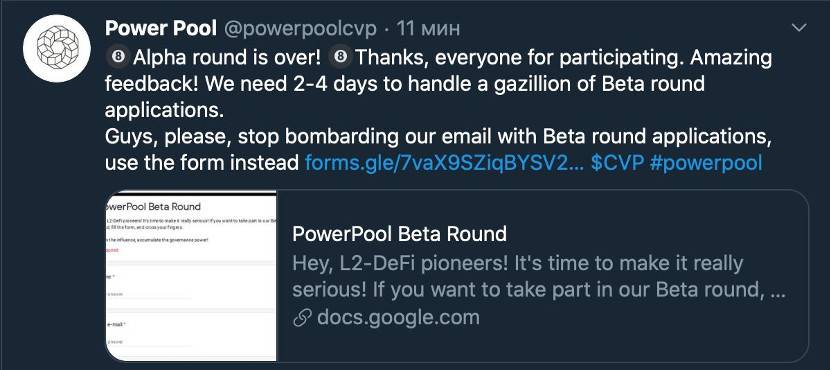The width and height of the screenshot is (830, 370).
Task: Click the "Guys, please, stop bombarding" text line
Action: pyautogui.click(x=438, y=137)
